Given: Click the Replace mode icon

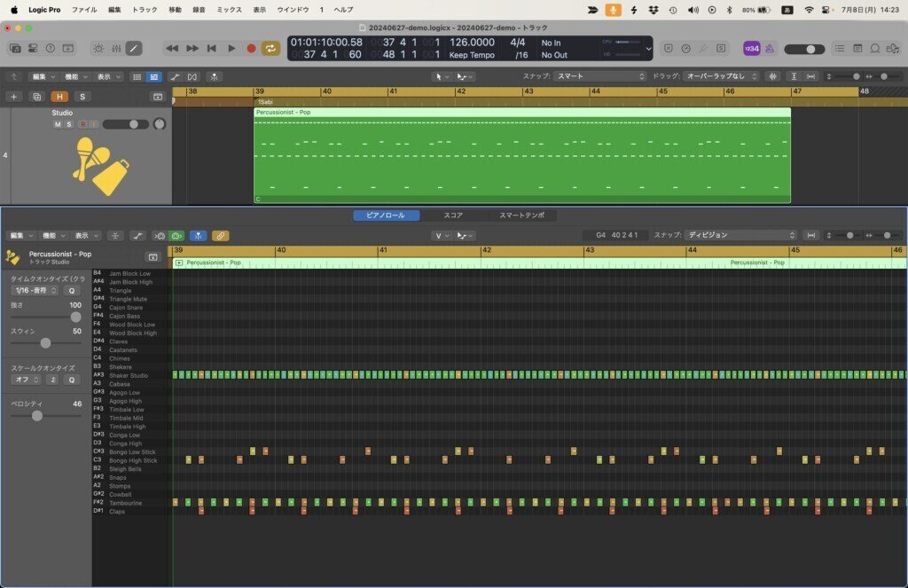Looking at the screenshot, I should point(669,49).
